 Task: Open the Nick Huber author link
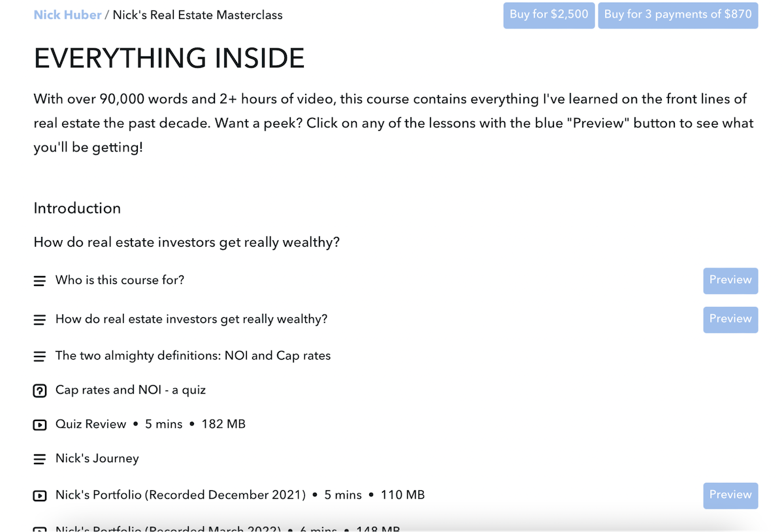coord(67,15)
